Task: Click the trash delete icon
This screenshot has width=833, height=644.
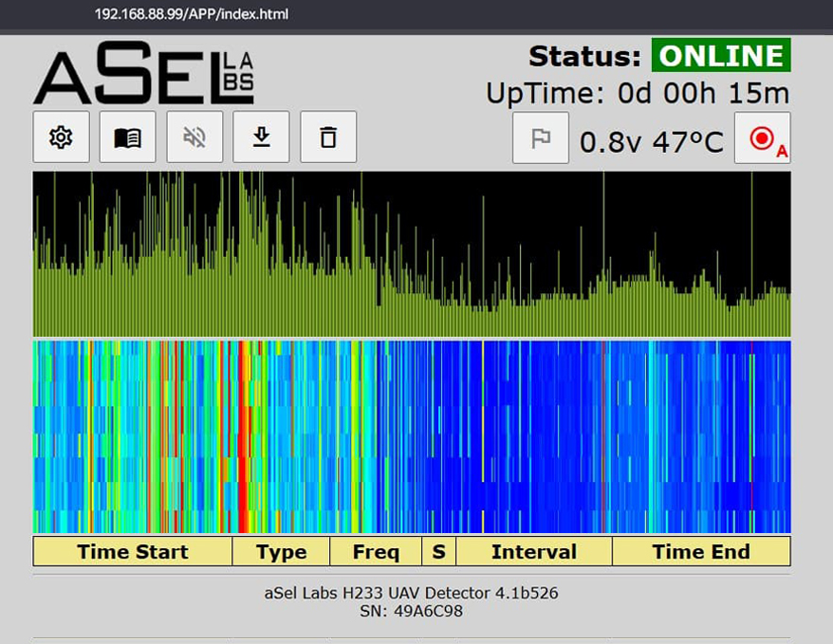Action: click(x=328, y=138)
